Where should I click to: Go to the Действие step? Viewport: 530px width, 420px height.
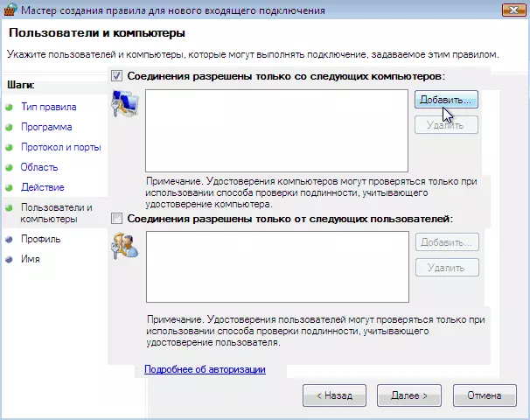coord(42,187)
